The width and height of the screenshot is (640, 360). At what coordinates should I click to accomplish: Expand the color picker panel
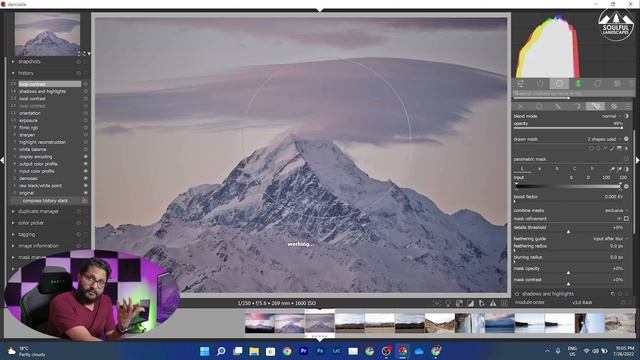click(x=13, y=223)
